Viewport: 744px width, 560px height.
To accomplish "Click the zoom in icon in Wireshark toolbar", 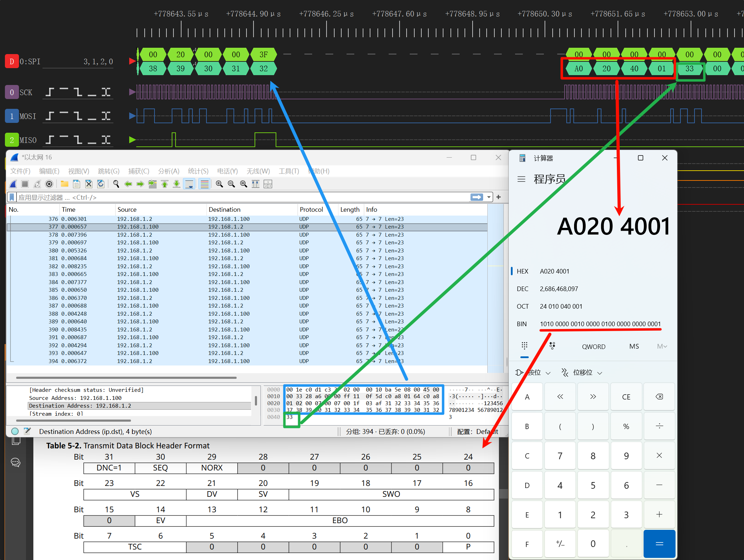I will tap(219, 184).
